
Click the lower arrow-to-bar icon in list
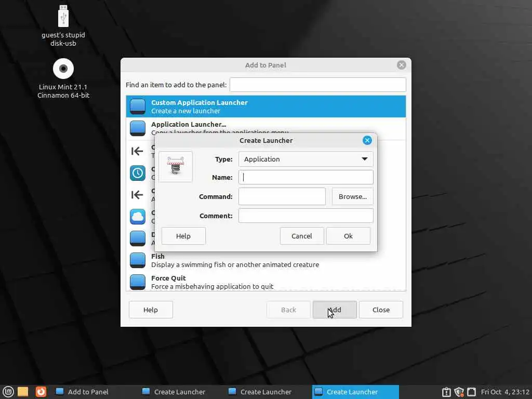coord(137,195)
